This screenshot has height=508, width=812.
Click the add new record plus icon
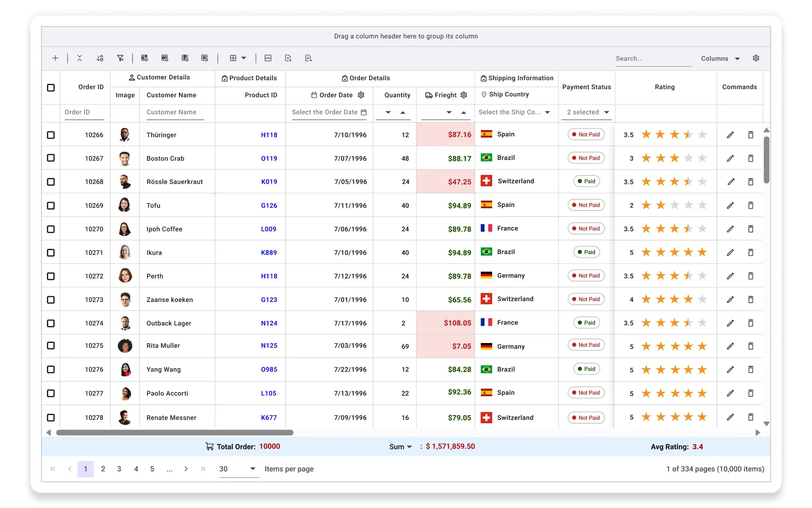[x=55, y=58]
